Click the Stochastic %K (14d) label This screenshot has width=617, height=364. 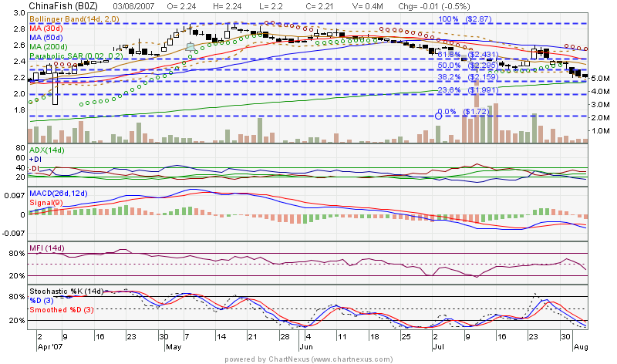point(67,291)
